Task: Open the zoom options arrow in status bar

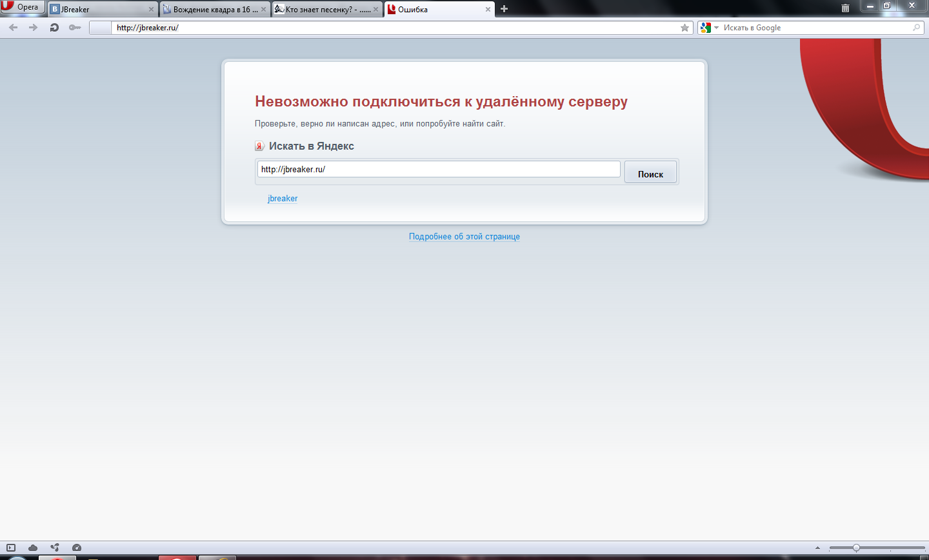Action: point(818,548)
